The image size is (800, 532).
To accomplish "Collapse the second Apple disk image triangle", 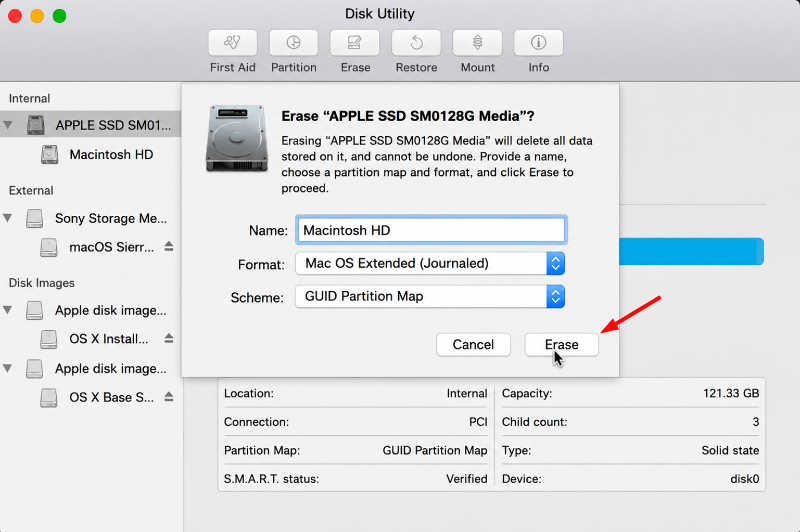I will (x=8, y=368).
